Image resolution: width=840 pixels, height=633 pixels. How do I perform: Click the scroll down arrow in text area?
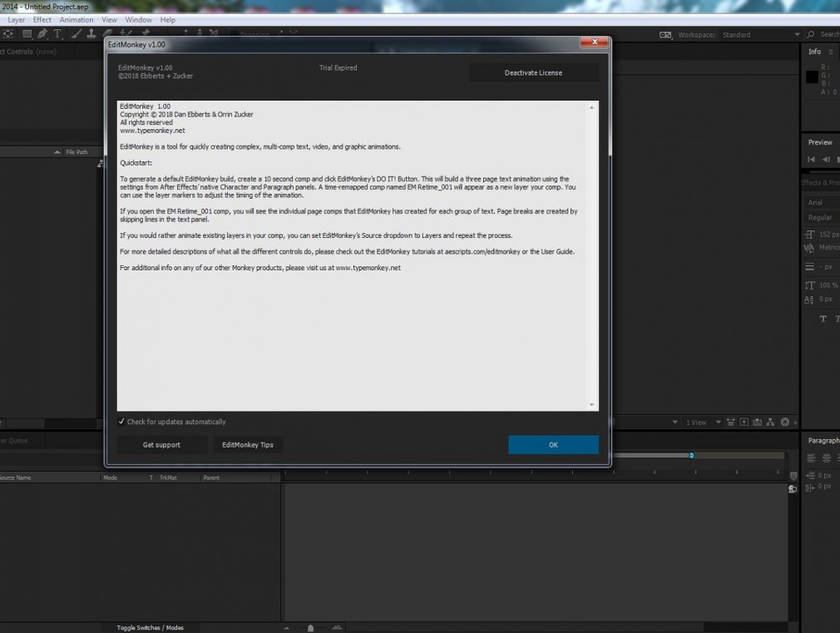click(x=591, y=405)
